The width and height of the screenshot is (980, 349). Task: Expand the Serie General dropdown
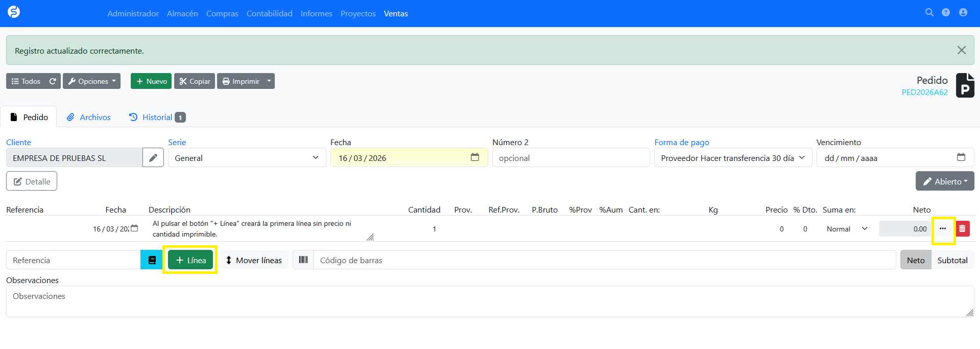tap(247, 158)
